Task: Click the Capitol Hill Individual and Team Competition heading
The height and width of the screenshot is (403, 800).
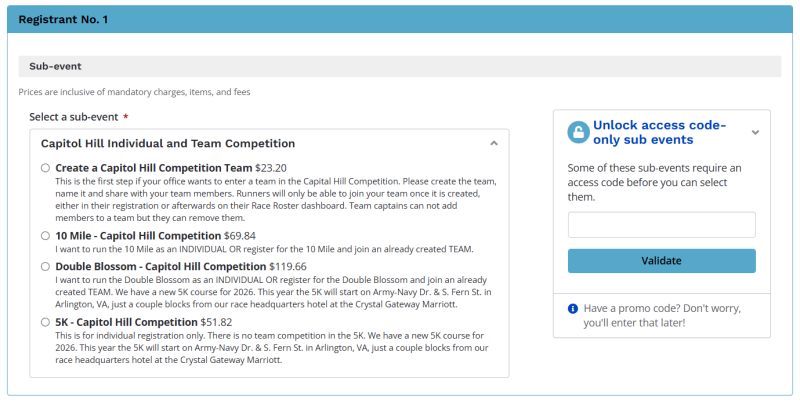Action: [x=168, y=143]
